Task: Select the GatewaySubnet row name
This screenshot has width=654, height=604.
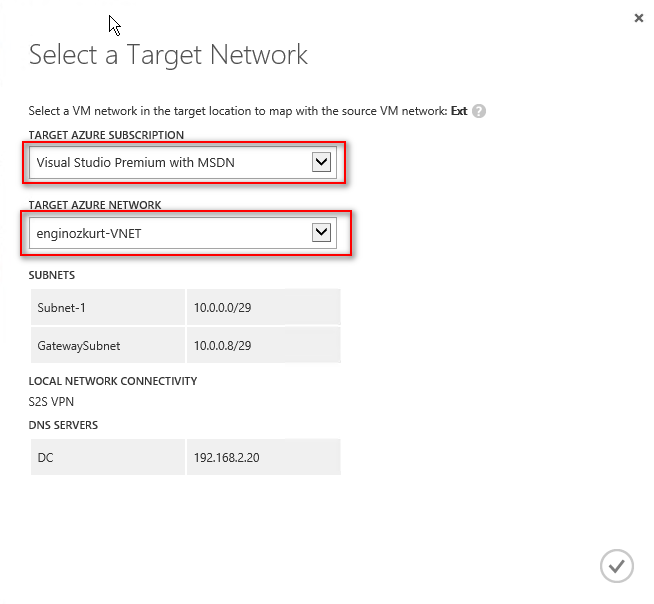Action: [78, 345]
